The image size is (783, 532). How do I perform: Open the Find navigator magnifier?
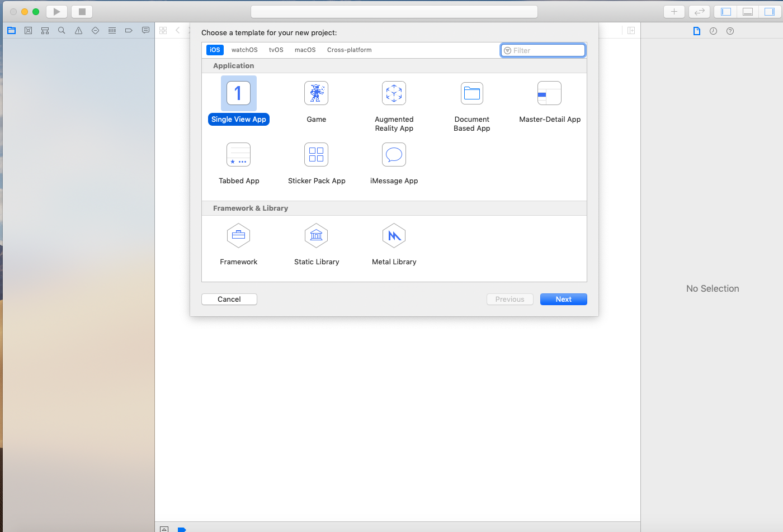tap(62, 31)
